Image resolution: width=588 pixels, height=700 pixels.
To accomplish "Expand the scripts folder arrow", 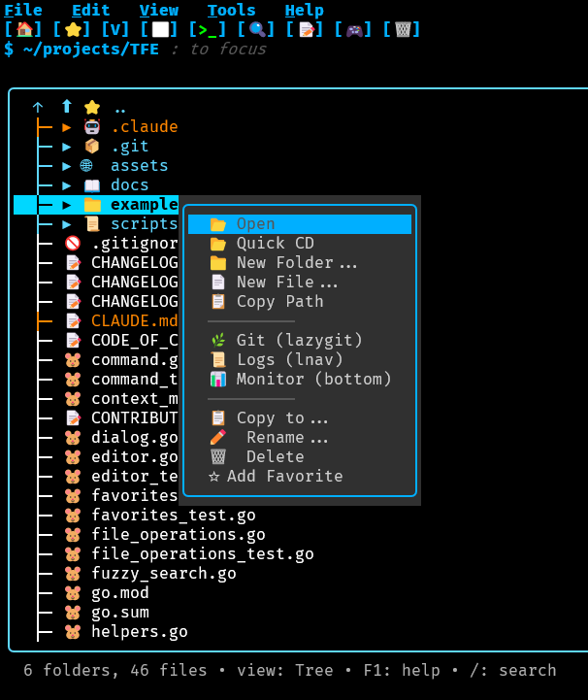I will (67, 224).
